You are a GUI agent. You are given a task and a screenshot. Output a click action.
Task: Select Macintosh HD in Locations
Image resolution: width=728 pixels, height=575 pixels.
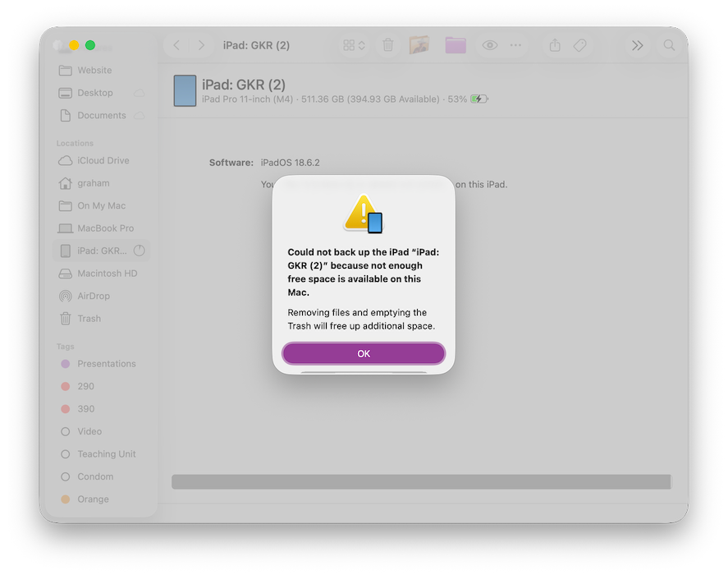tap(107, 274)
